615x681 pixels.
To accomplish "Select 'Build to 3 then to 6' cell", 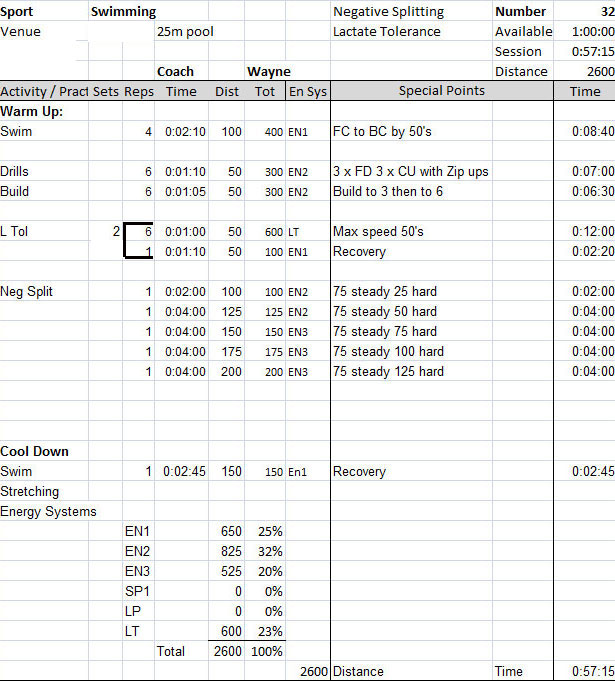I will pyautogui.click(x=388, y=192).
